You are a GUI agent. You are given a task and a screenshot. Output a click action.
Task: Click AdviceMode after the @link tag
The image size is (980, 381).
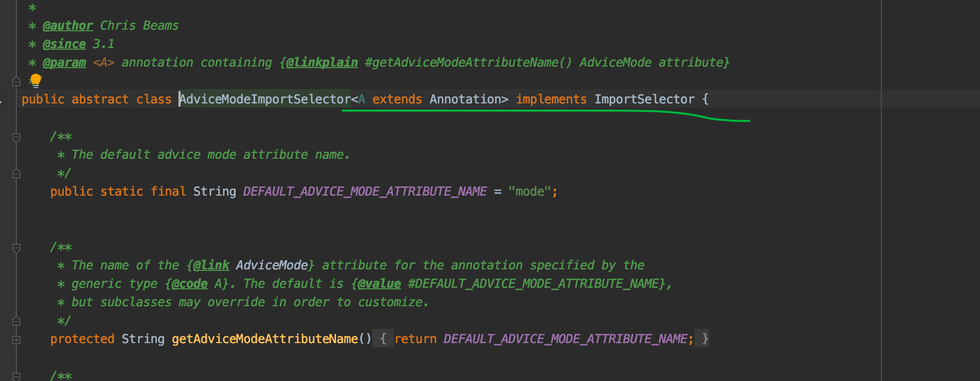pyautogui.click(x=272, y=265)
